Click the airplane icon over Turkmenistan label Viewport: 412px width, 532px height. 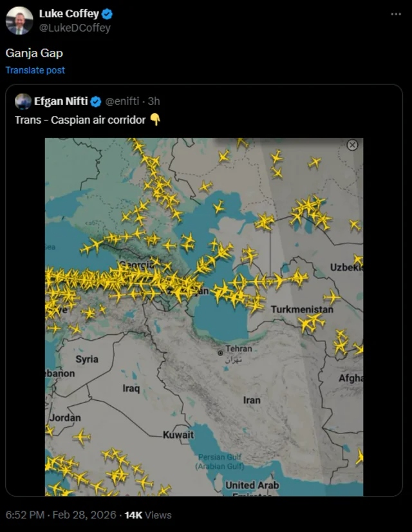click(331, 297)
